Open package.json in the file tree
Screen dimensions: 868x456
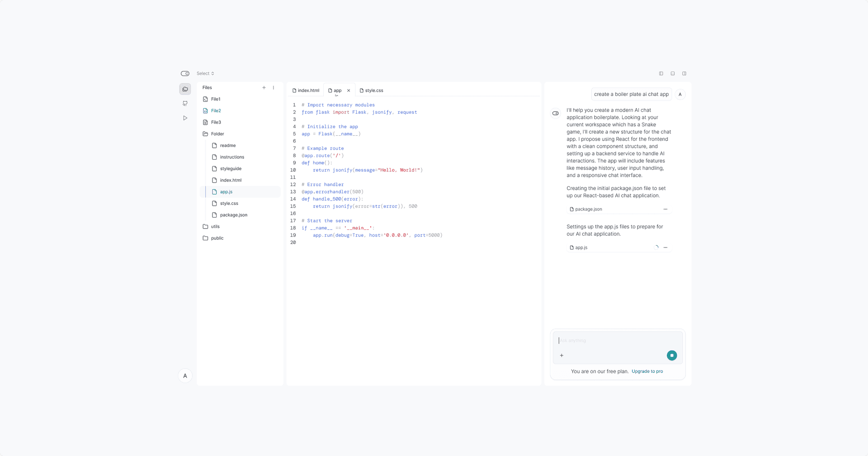[x=245, y=215]
